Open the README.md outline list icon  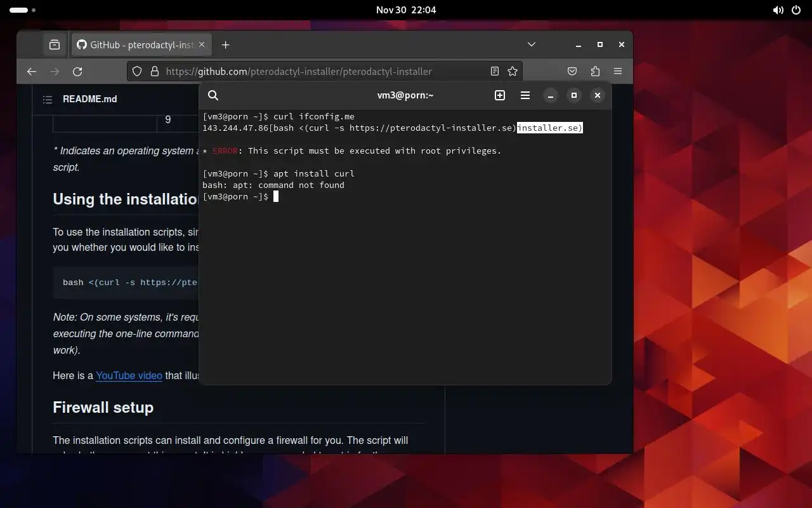pyautogui.click(x=48, y=100)
